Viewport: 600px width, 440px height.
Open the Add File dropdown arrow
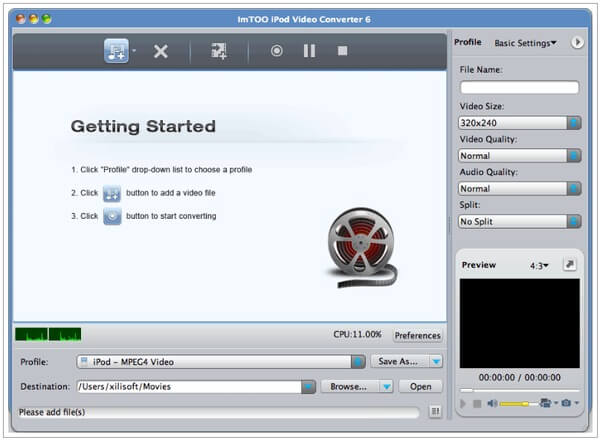[134, 51]
